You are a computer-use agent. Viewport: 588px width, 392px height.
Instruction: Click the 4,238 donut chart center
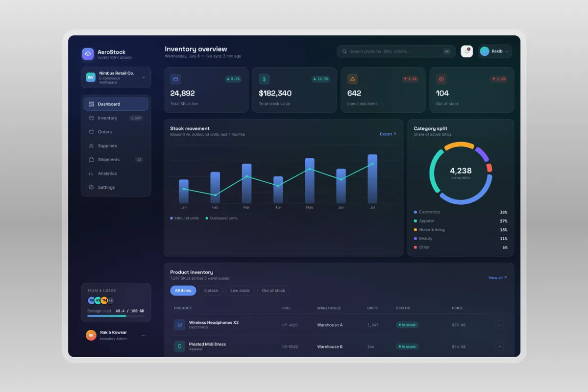click(461, 173)
